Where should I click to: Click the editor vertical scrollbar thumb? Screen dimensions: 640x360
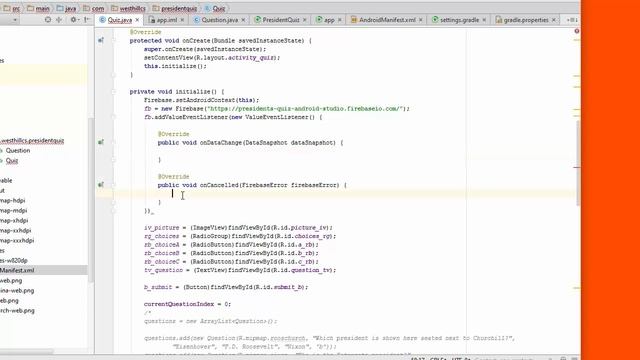578,162
